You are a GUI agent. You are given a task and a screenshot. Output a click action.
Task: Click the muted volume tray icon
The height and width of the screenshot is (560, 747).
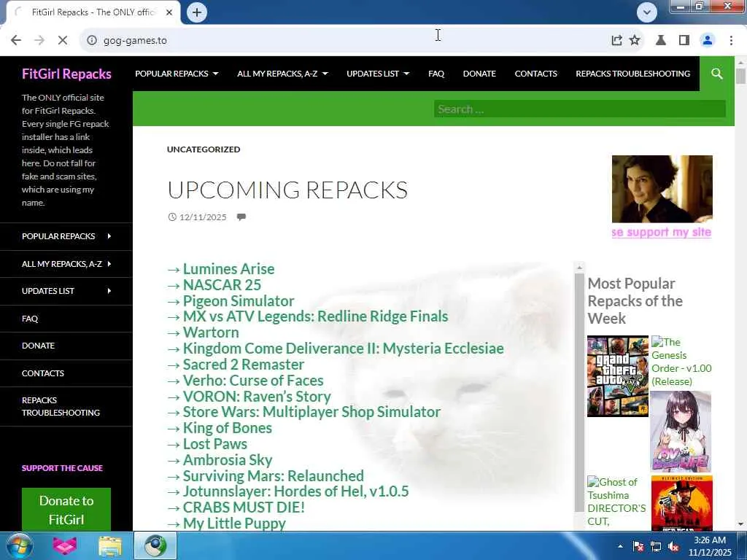pos(673,546)
